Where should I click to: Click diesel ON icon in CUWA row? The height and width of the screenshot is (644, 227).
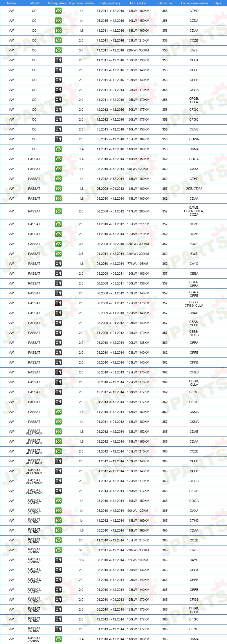(58, 139)
